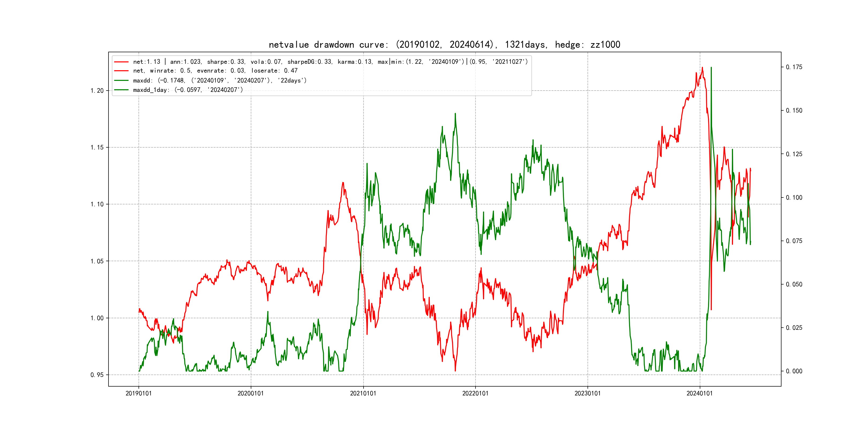
Task: Click the red swatch beside the winrate entry
Action: pos(121,71)
